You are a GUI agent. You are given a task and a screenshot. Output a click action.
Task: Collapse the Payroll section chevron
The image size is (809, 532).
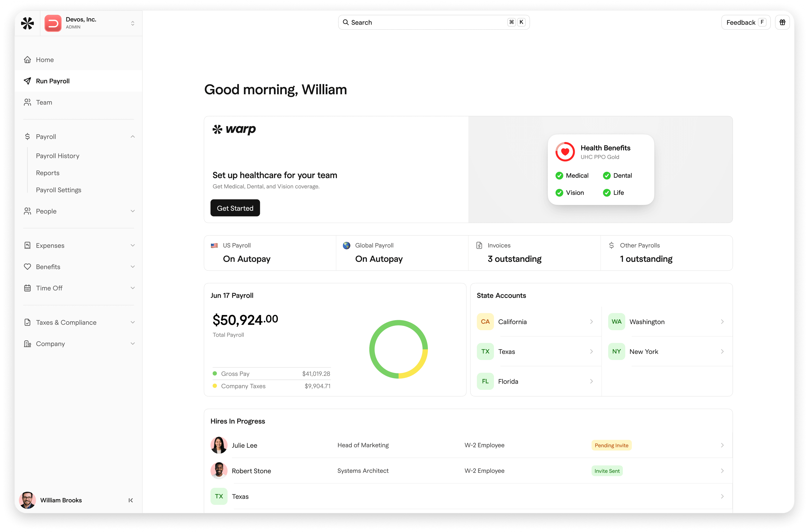[x=133, y=136]
